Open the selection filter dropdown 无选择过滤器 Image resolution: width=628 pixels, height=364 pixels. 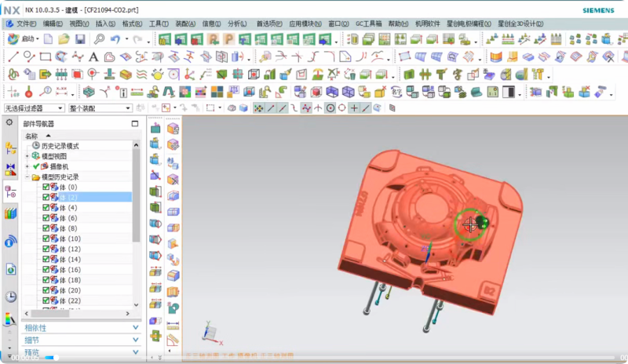pyautogui.click(x=34, y=108)
